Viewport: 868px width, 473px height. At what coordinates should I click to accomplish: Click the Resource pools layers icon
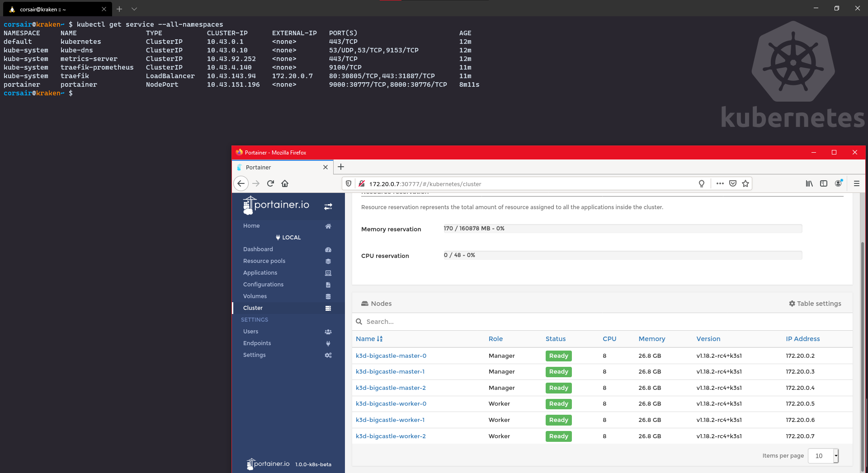coord(328,261)
